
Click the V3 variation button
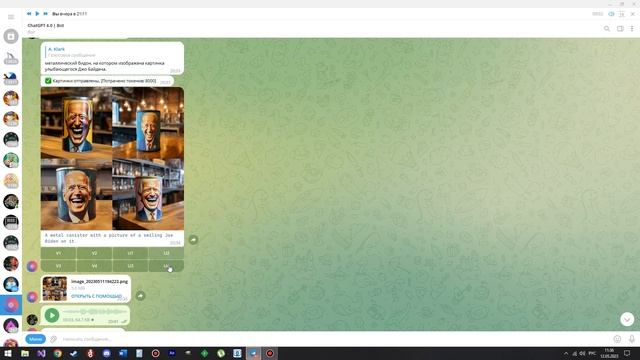click(x=58, y=266)
